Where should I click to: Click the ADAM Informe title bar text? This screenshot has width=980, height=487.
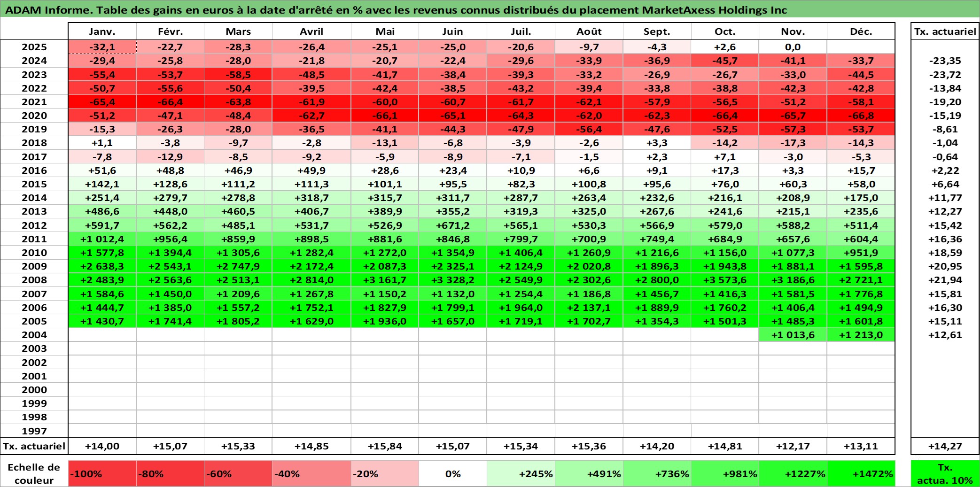[x=396, y=10]
